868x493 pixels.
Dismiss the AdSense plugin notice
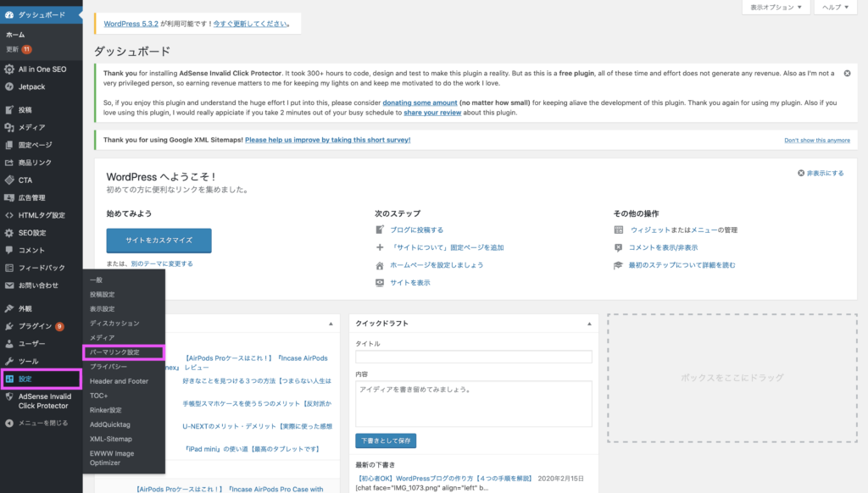(x=847, y=73)
